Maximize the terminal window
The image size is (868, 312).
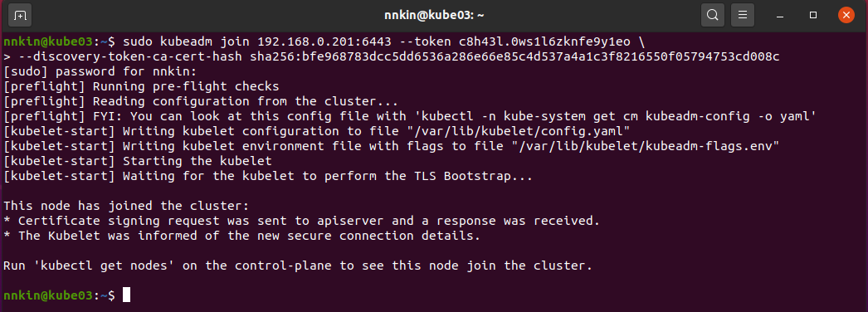click(x=813, y=15)
